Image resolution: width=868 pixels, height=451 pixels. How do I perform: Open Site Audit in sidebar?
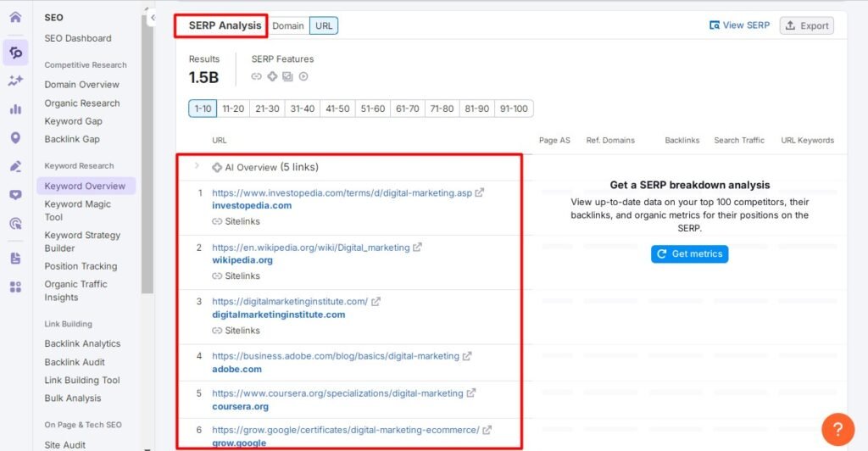[x=64, y=445]
